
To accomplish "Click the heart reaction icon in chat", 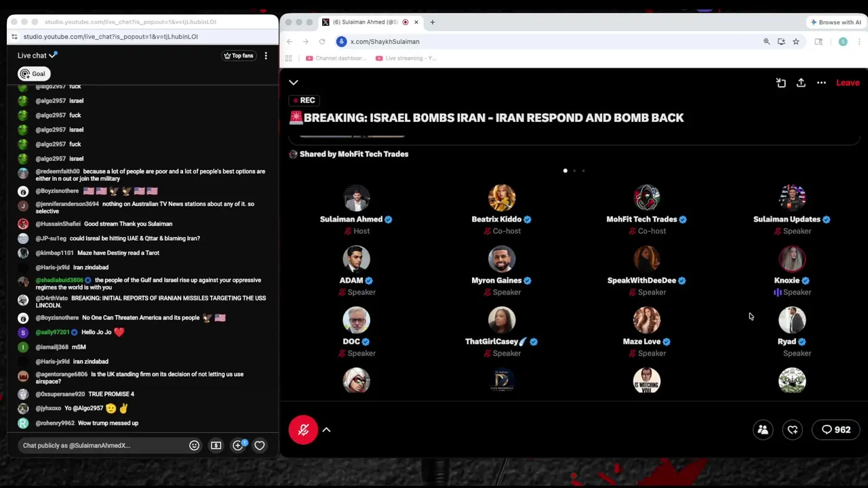I will point(259,445).
